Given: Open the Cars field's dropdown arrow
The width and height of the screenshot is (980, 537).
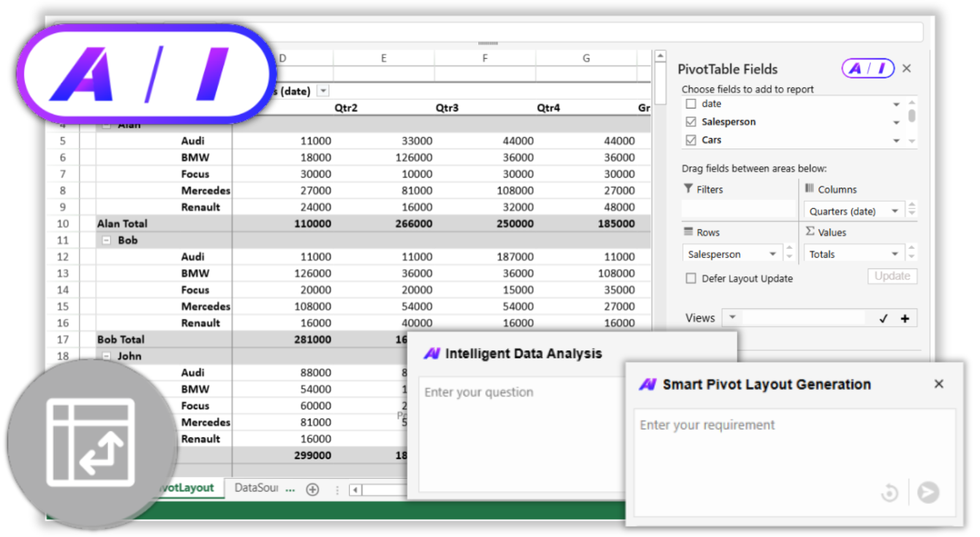Looking at the screenshot, I should [896, 140].
